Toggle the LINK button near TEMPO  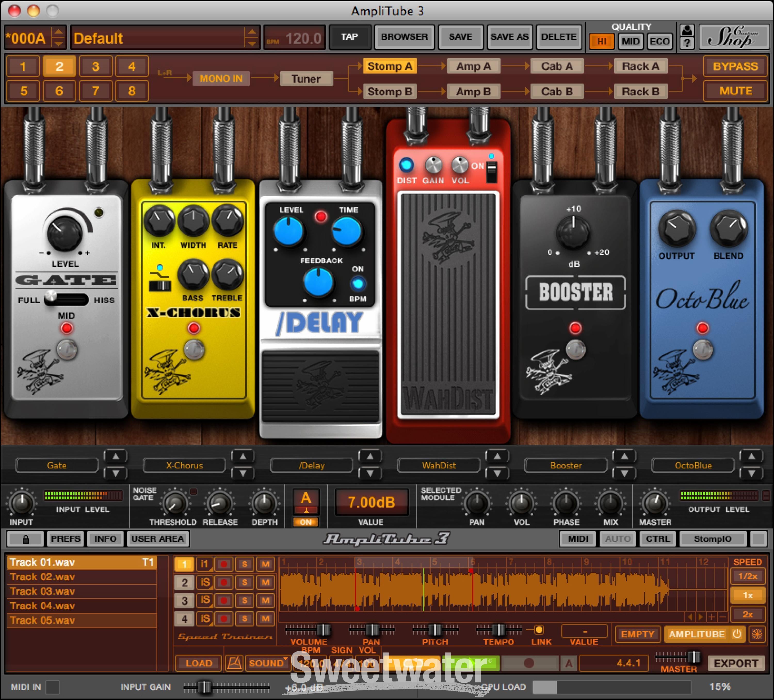click(539, 630)
